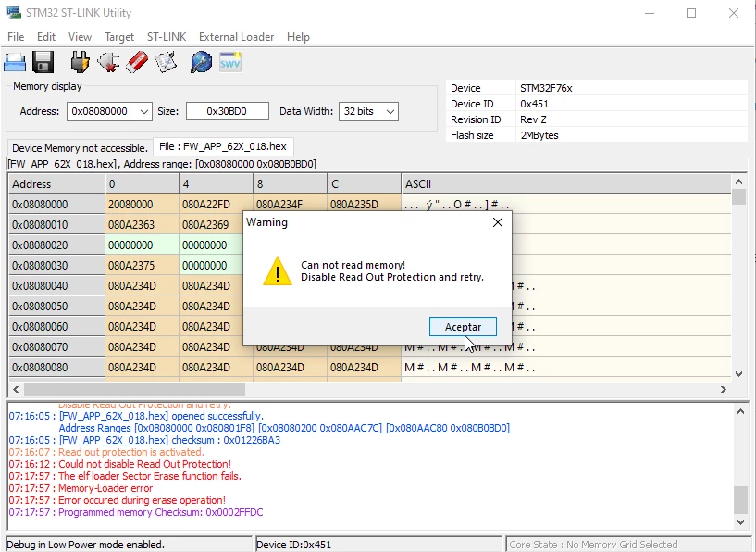Click the log panel scrollbar thumb
The width and height of the screenshot is (756, 552).
point(741,500)
